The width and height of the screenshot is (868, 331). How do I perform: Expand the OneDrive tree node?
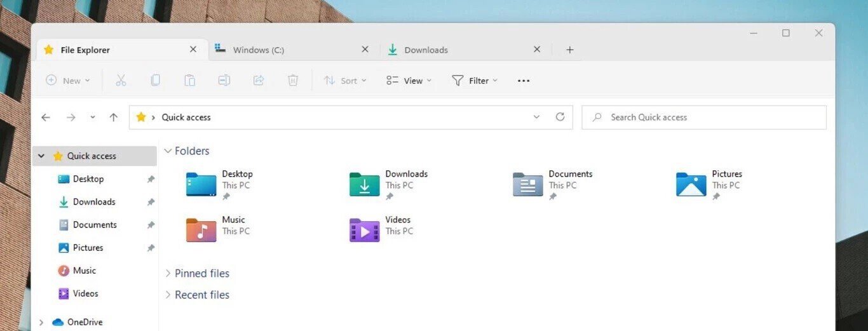click(41, 322)
